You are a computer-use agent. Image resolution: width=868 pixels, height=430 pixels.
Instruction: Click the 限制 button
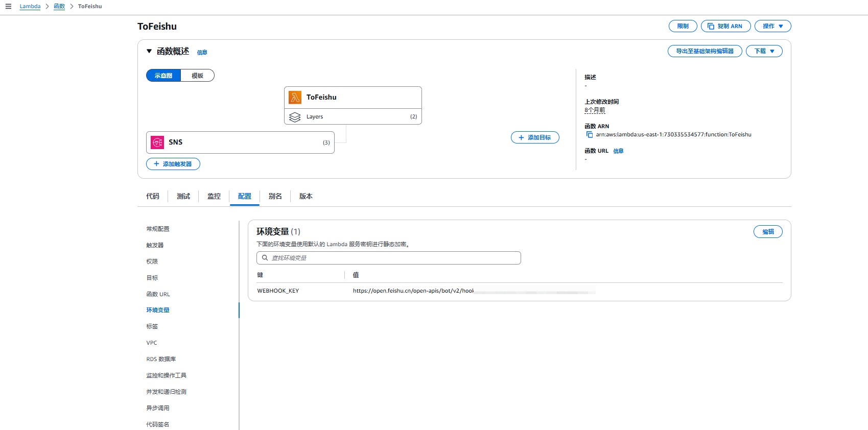[x=683, y=26]
